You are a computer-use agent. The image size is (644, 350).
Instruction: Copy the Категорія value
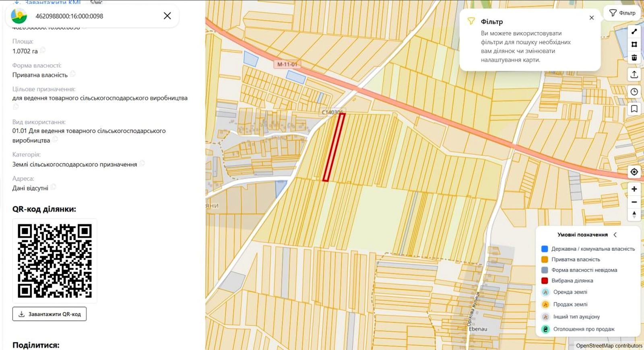142,163
